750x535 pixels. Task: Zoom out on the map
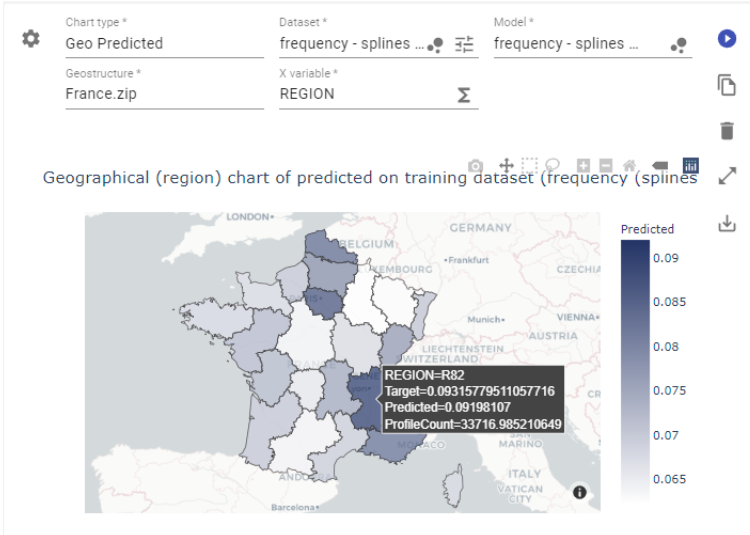(x=605, y=165)
